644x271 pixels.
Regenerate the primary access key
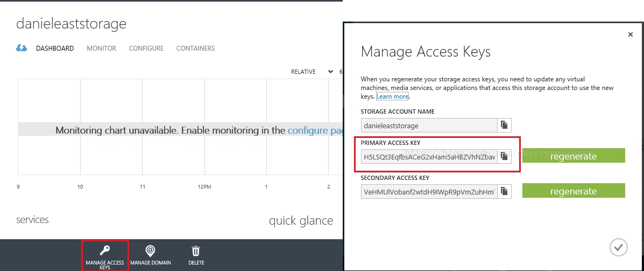[x=574, y=156]
